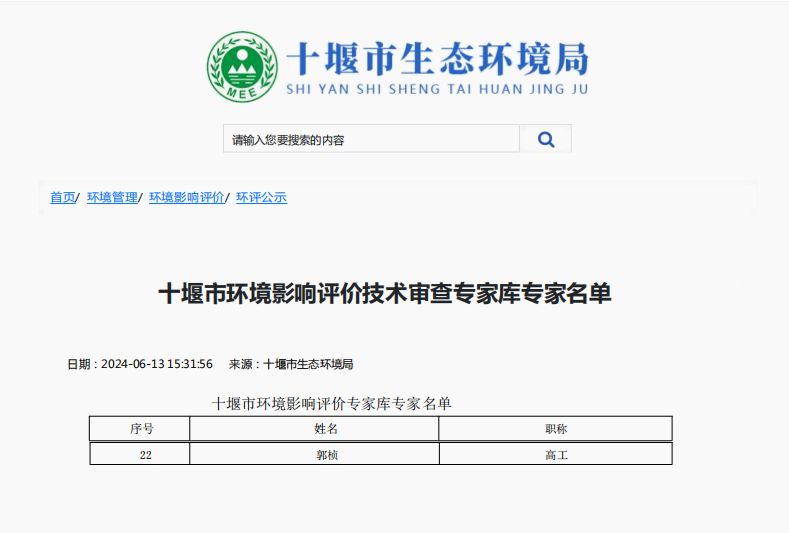Open the 环评公示 breadcrumb link
This screenshot has width=789, height=533.
[x=261, y=198]
